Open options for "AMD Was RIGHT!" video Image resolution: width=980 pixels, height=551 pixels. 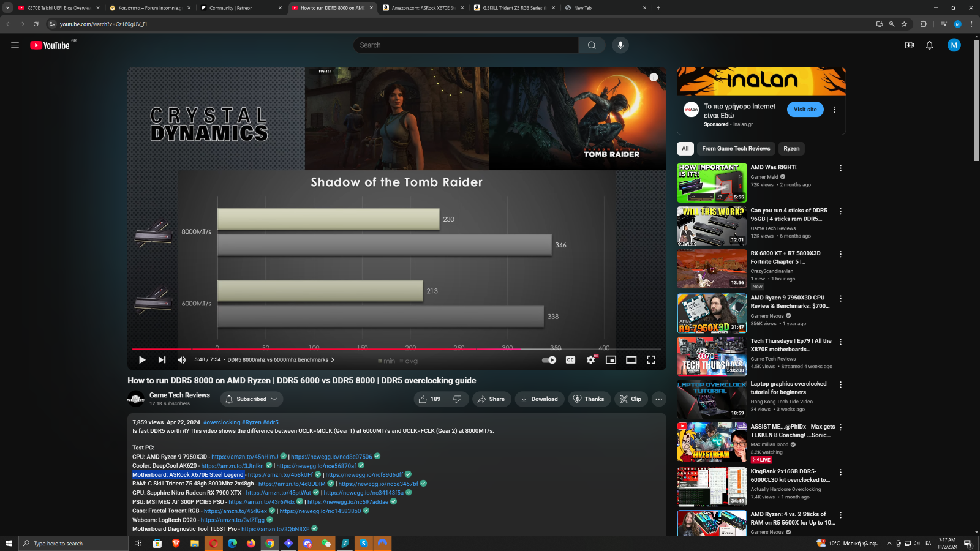840,168
